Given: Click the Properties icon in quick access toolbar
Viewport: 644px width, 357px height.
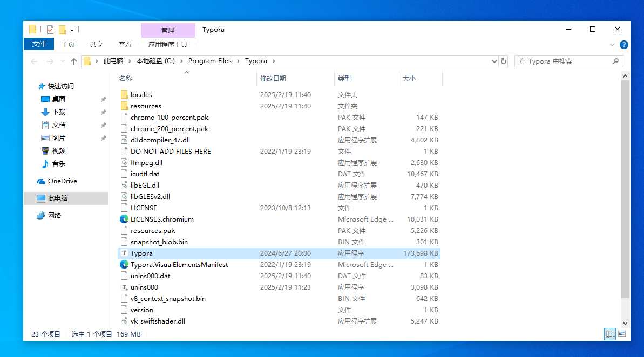Looking at the screenshot, I should click(50, 30).
